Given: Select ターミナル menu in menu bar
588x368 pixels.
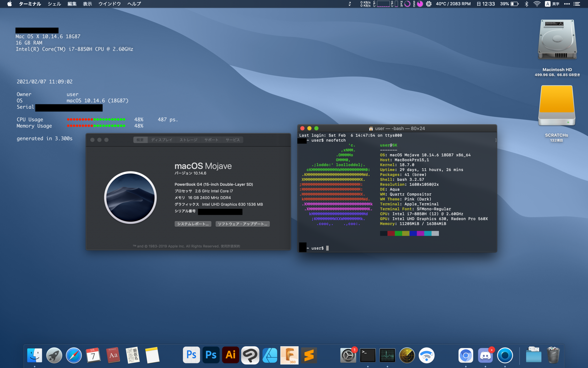Looking at the screenshot, I should pyautogui.click(x=30, y=5).
